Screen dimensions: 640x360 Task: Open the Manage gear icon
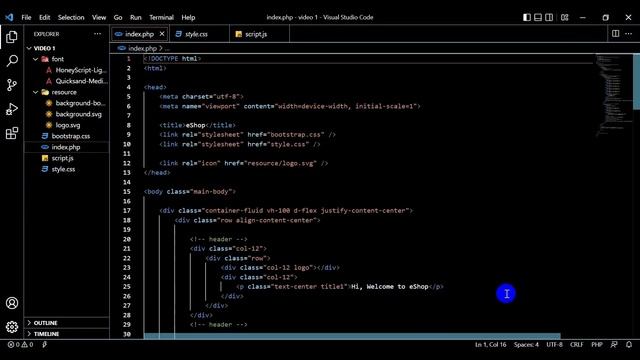tap(12, 327)
